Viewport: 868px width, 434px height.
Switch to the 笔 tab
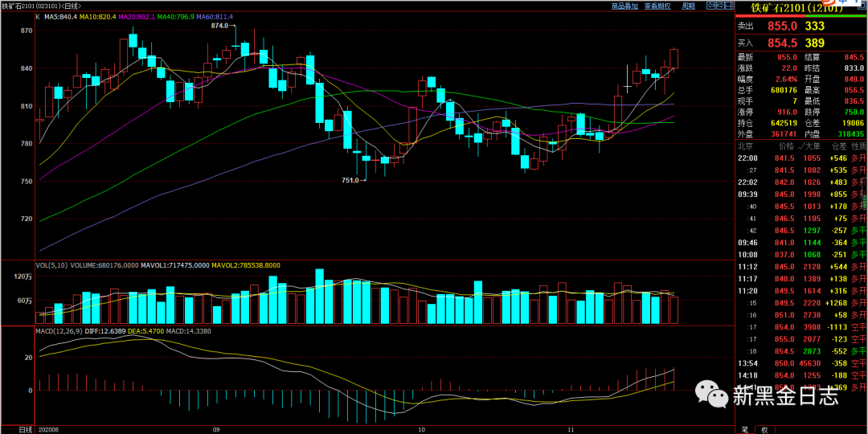point(745,429)
